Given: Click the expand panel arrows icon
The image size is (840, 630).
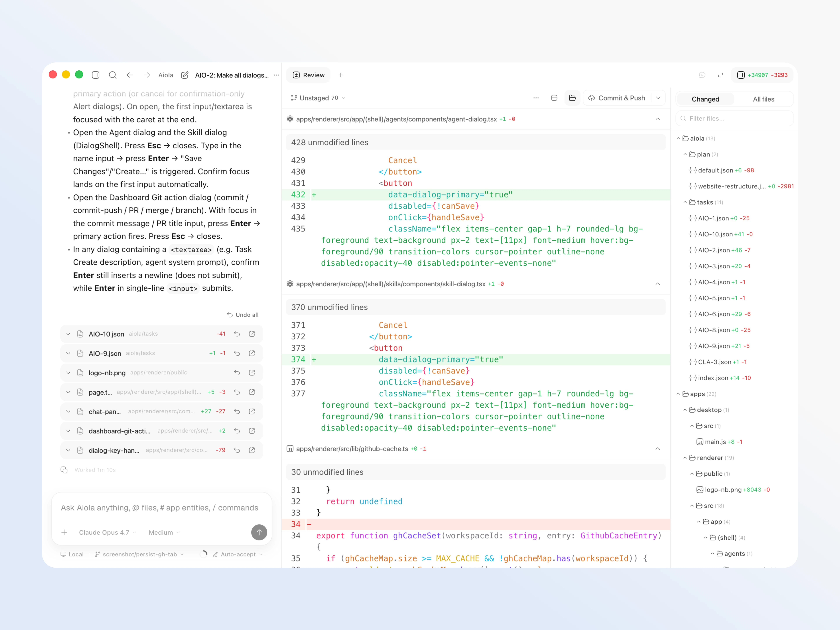Looking at the screenshot, I should click(720, 75).
